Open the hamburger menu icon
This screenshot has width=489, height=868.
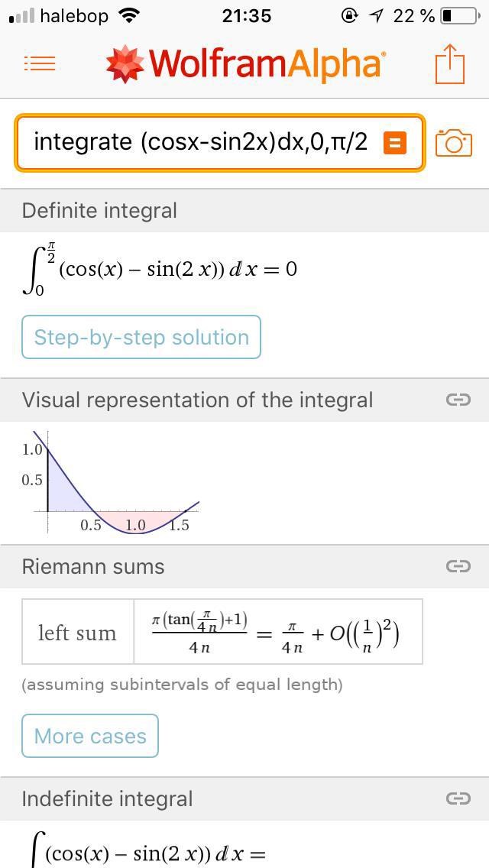40,63
